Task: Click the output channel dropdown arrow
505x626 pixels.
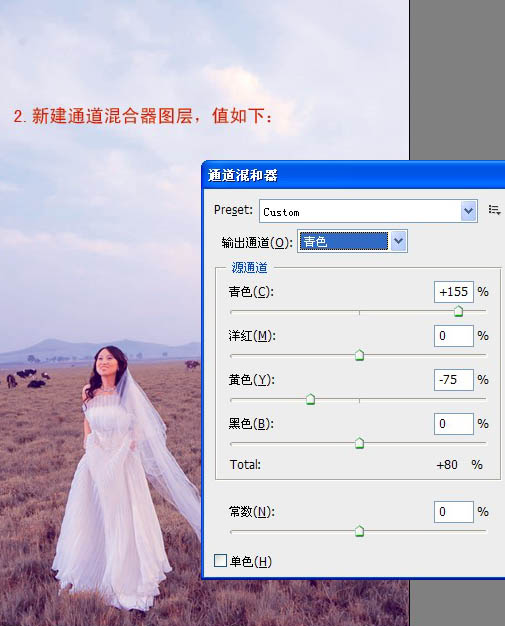Action: tap(398, 241)
